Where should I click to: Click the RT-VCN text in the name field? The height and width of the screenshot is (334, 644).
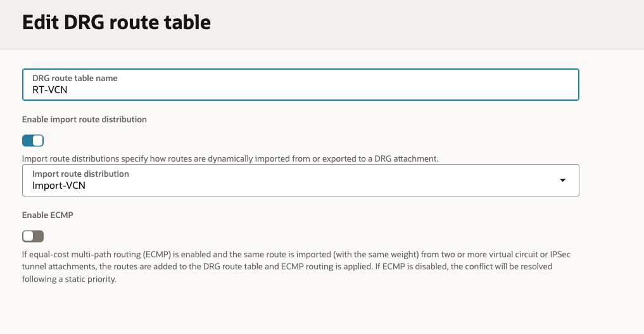[50, 90]
